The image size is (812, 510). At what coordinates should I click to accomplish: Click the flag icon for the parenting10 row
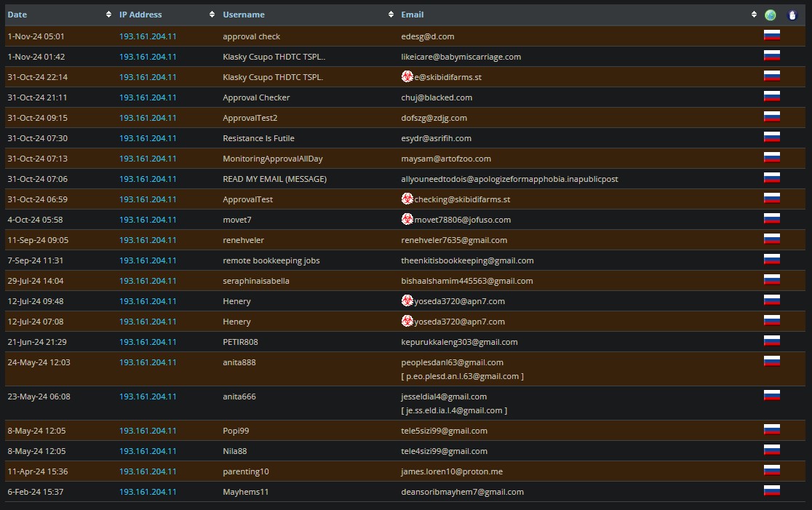pos(771,470)
